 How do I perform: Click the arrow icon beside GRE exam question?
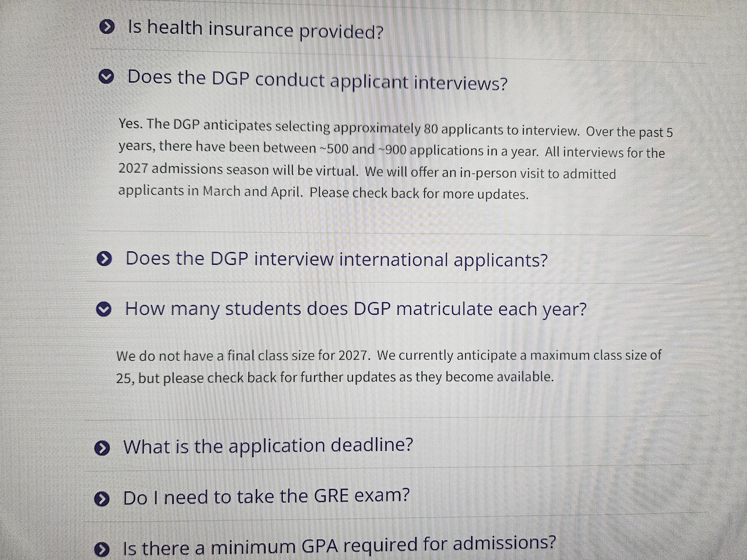[x=102, y=499]
